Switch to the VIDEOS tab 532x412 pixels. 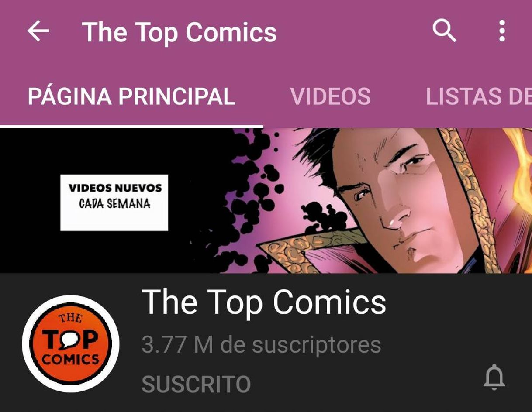[x=331, y=96]
